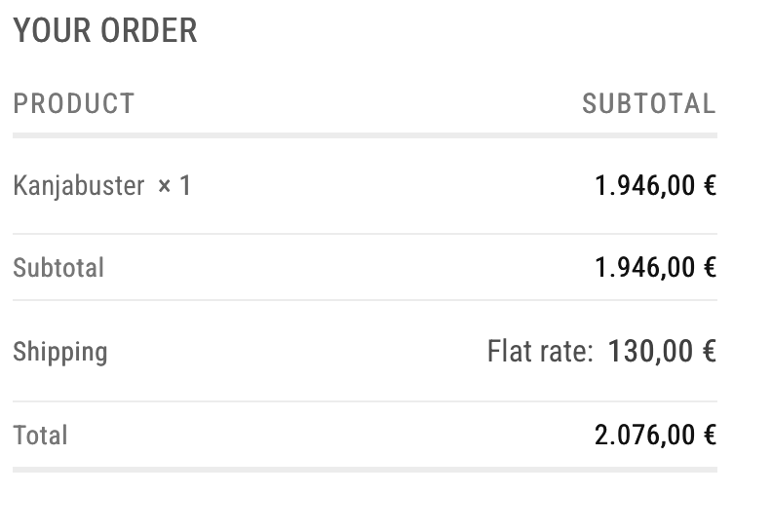This screenshot has width=772, height=532.
Task: Click the thick bottom divider under the Total row
Action: (365, 470)
